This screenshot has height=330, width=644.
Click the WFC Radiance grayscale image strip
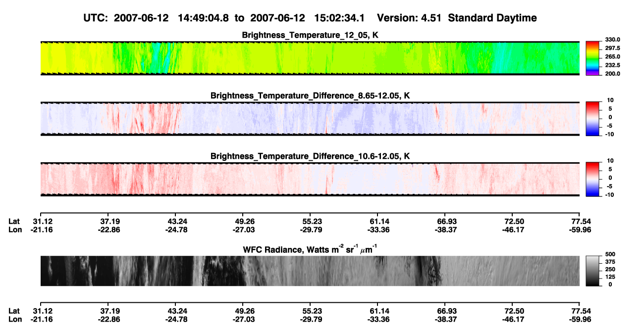click(310, 271)
